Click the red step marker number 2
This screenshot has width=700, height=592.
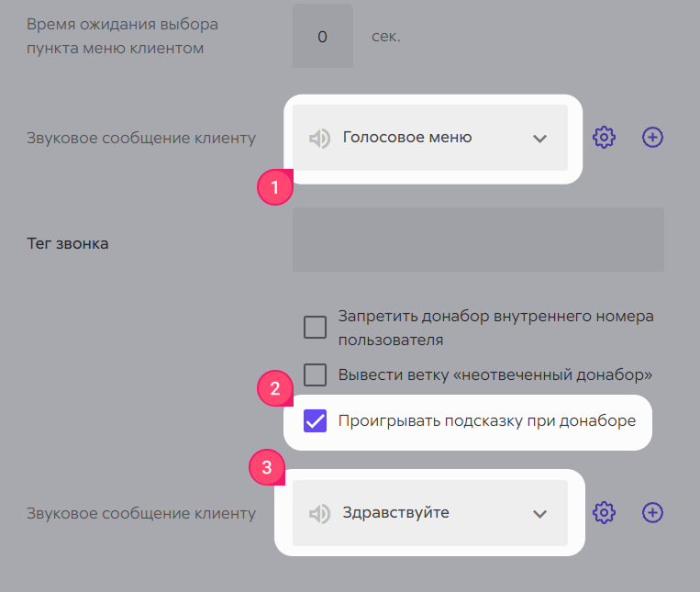tap(275, 388)
